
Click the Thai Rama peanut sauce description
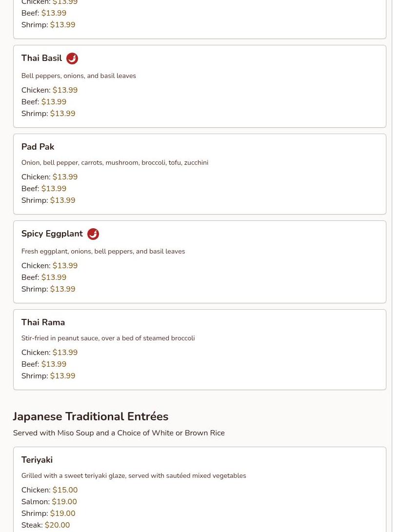(108, 338)
